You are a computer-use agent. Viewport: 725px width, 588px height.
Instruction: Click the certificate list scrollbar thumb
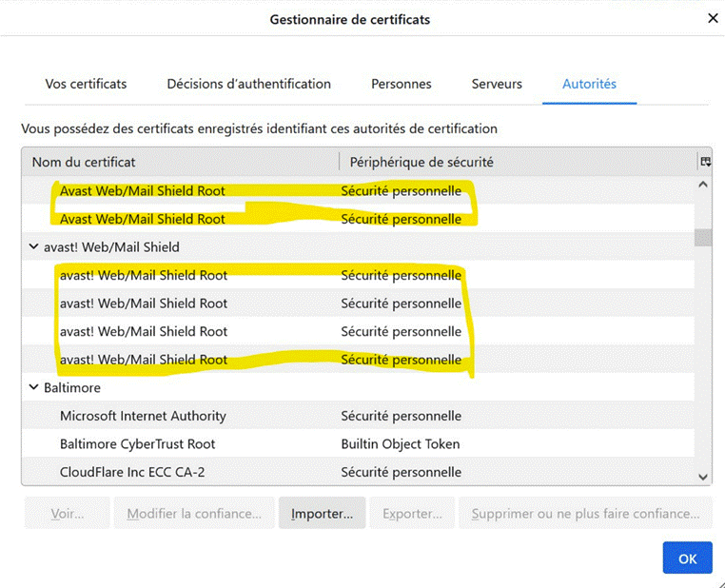pyautogui.click(x=703, y=238)
